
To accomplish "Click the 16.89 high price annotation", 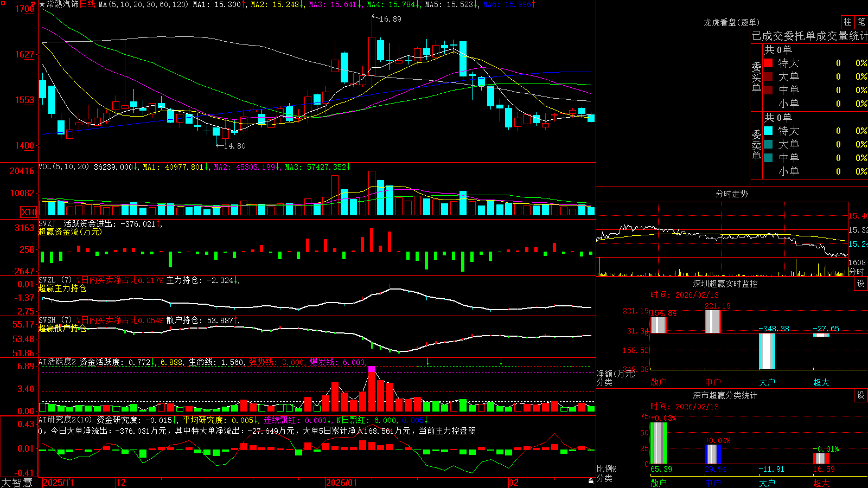I will (390, 19).
